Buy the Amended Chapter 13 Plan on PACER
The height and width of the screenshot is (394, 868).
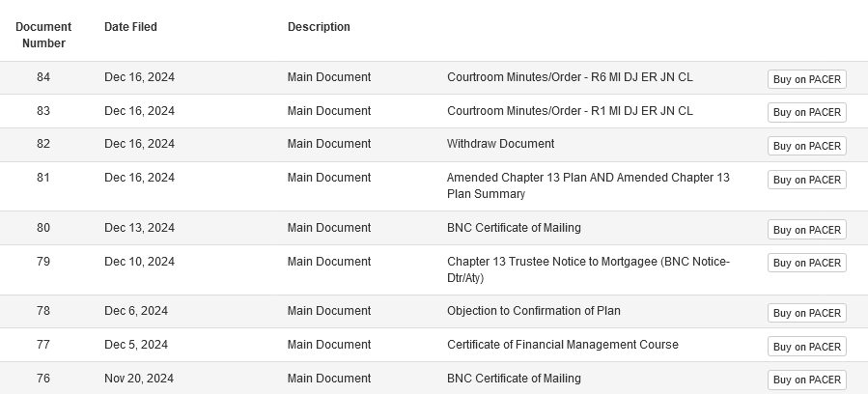(x=806, y=180)
